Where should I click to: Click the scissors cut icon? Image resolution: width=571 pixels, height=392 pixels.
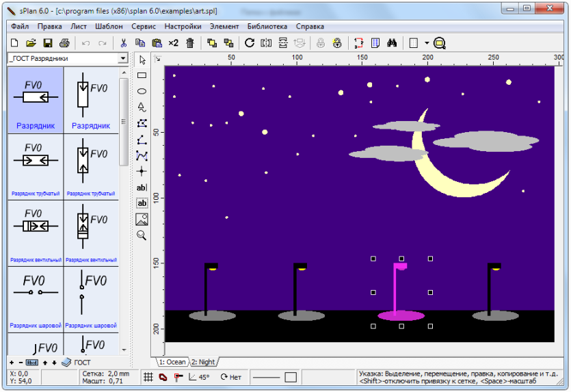(x=124, y=43)
